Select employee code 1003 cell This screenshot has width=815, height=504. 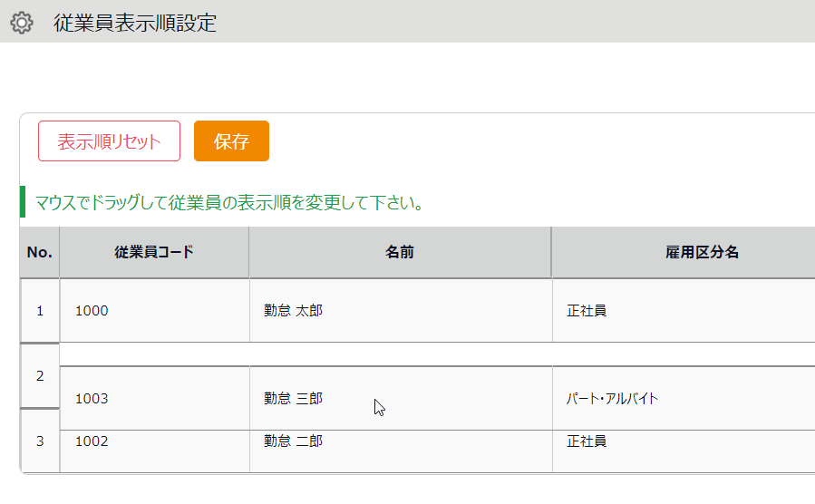pyautogui.click(x=92, y=399)
